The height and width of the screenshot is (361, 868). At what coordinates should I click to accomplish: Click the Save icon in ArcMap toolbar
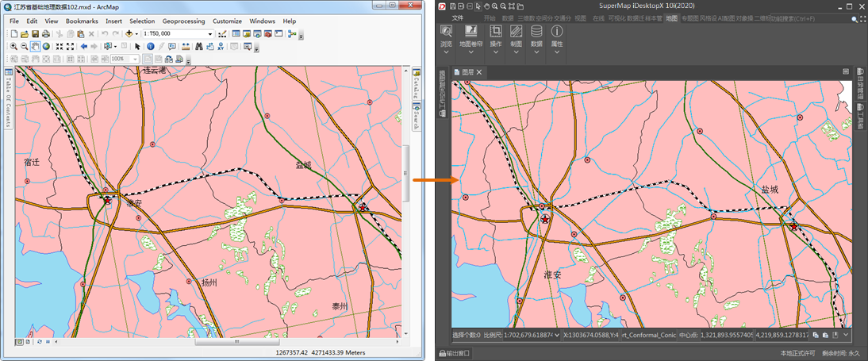(x=35, y=34)
